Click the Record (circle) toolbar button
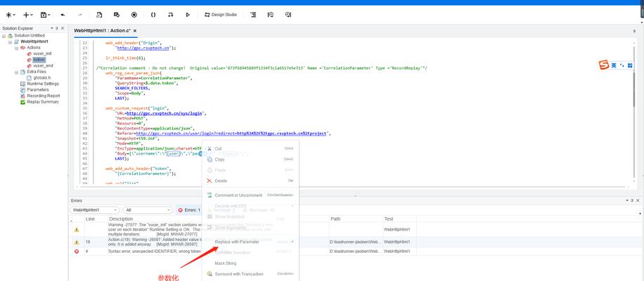The image size is (644, 281). point(134,15)
